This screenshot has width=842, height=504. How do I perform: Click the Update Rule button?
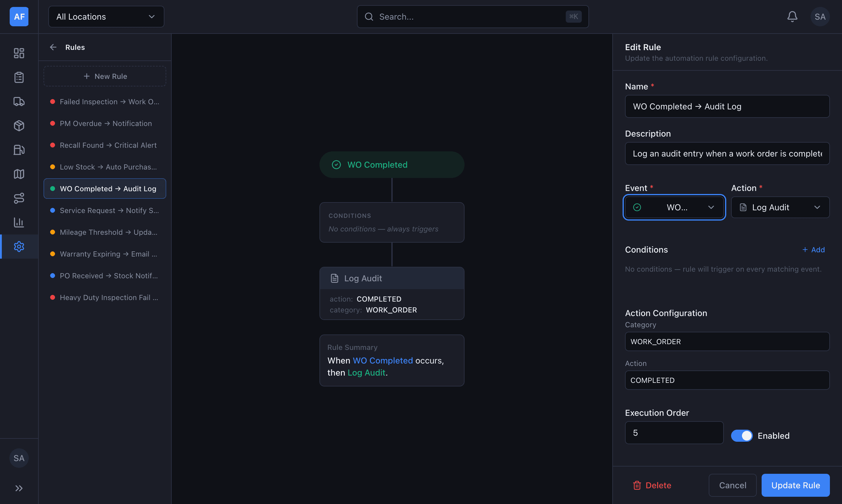click(x=795, y=485)
